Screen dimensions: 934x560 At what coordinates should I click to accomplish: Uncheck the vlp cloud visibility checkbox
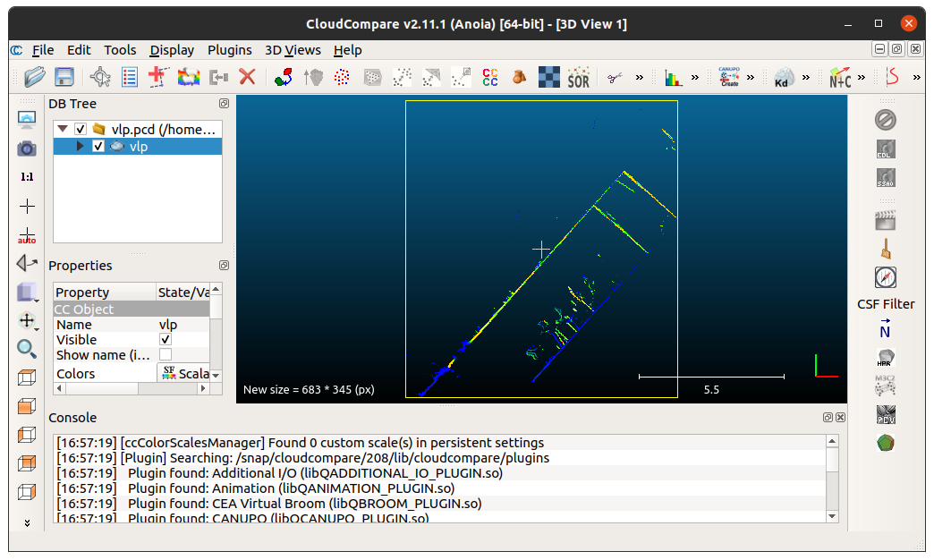(98, 146)
